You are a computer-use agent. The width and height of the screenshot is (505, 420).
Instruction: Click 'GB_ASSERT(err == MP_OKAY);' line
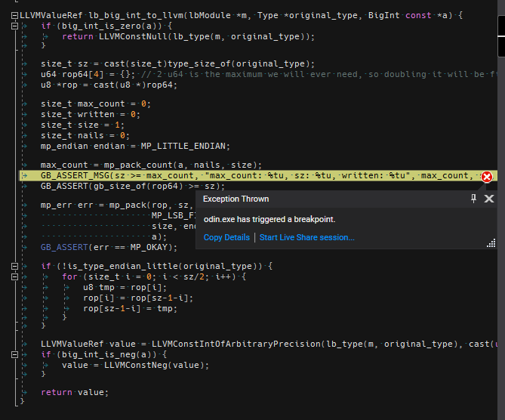click(x=109, y=247)
